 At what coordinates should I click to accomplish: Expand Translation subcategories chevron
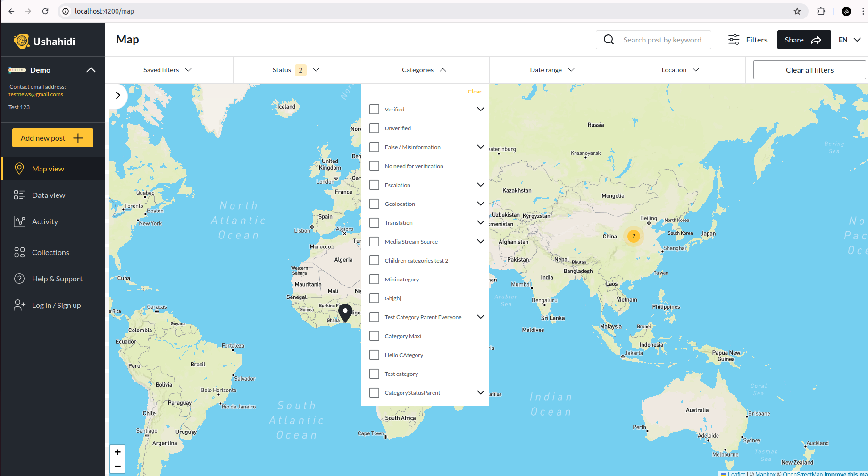(481, 222)
